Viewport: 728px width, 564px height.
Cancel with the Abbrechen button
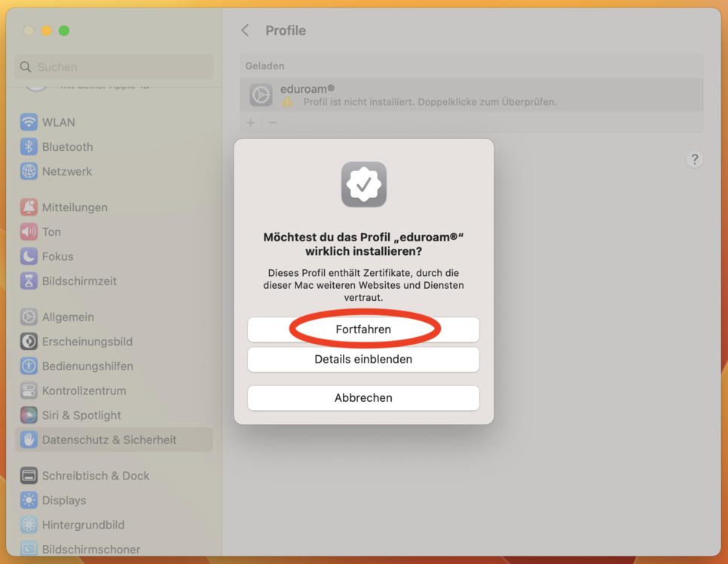[363, 397]
